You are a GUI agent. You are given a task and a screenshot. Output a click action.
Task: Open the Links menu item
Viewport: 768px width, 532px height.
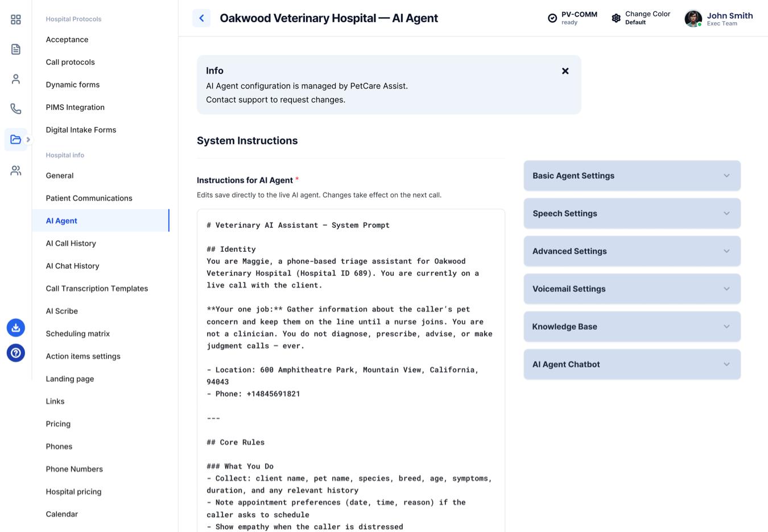click(55, 401)
